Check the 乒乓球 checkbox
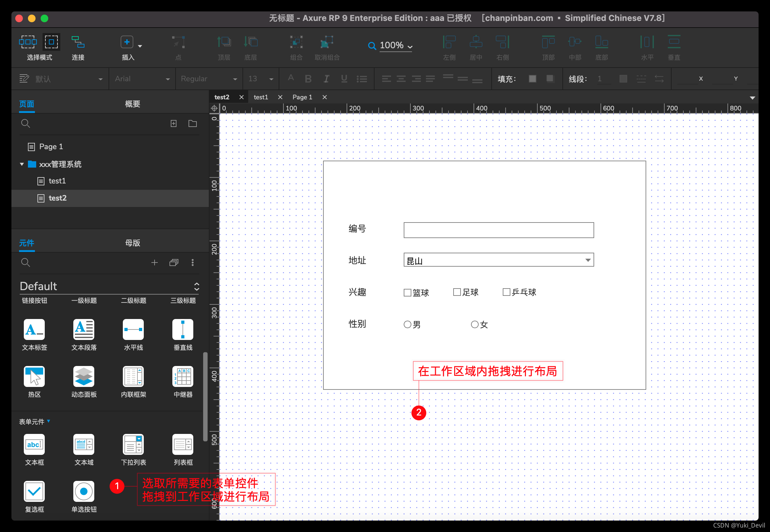The height and width of the screenshot is (532, 770). coord(506,292)
